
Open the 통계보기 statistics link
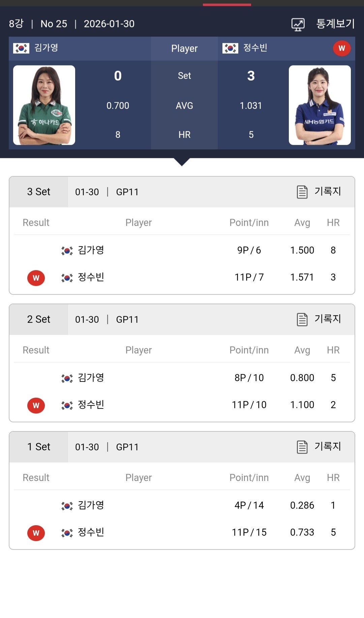click(335, 24)
